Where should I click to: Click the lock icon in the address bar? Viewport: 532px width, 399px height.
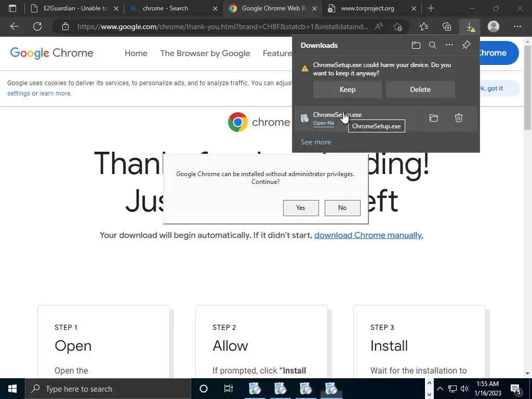click(x=65, y=26)
